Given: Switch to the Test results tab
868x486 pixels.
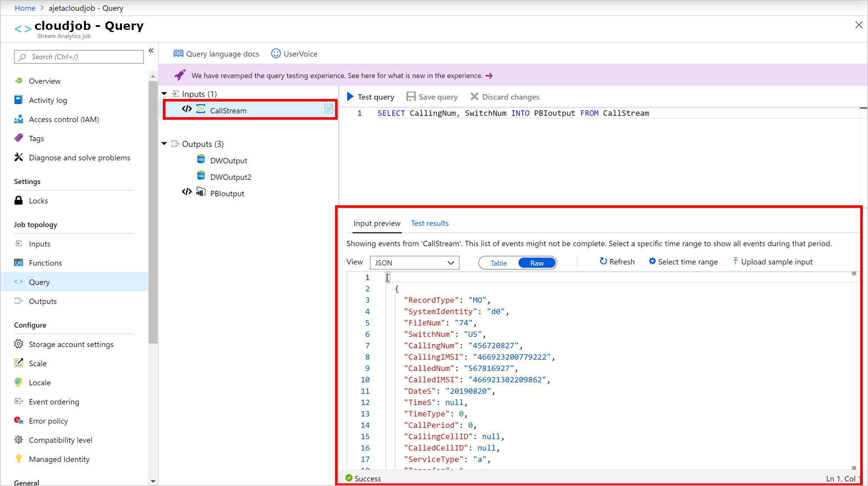Looking at the screenshot, I should click(x=430, y=223).
